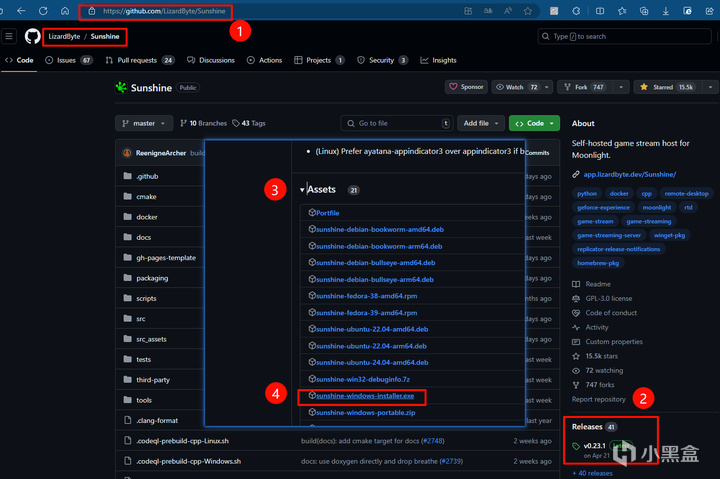This screenshot has height=479, width=720.
Task: Click the Sunshine repository logo icon
Action: coord(121,87)
